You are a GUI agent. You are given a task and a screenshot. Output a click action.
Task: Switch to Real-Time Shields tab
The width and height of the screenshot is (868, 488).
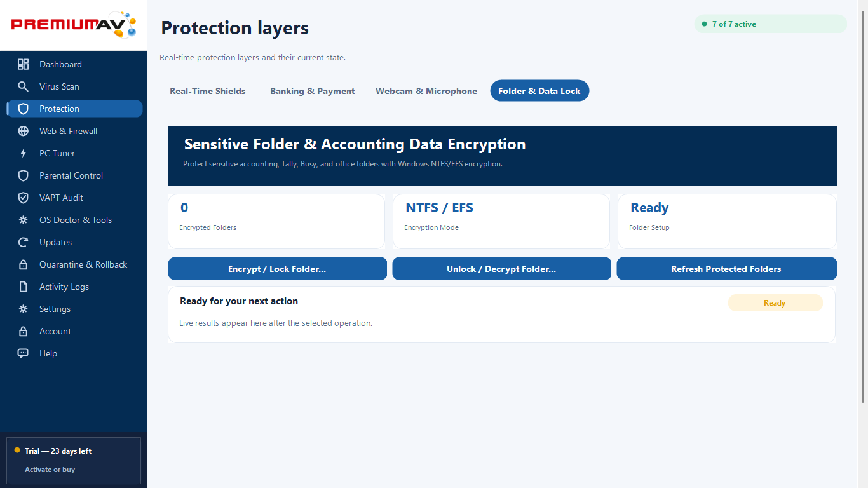click(x=208, y=91)
